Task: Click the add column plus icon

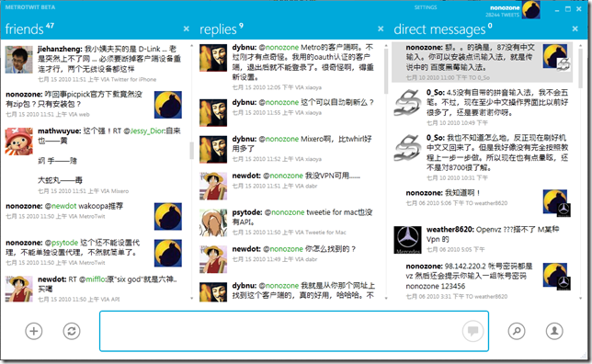Action: coord(34,331)
